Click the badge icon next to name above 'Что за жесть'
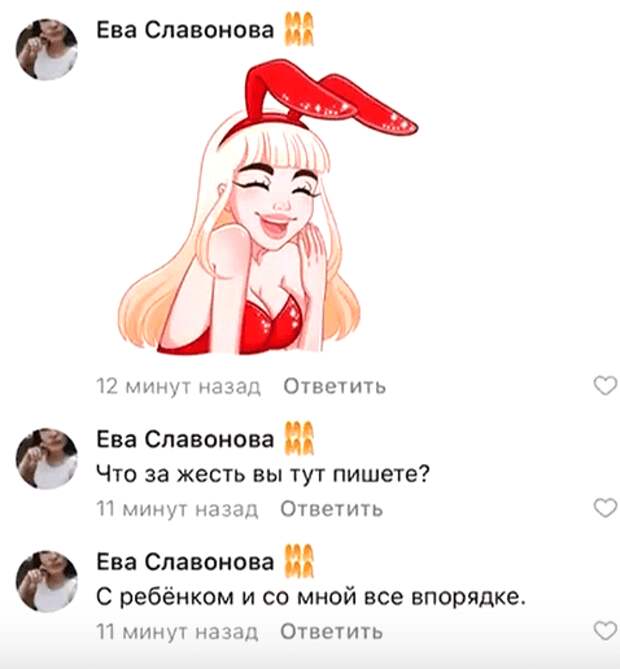The height and width of the screenshot is (669, 620). click(299, 438)
